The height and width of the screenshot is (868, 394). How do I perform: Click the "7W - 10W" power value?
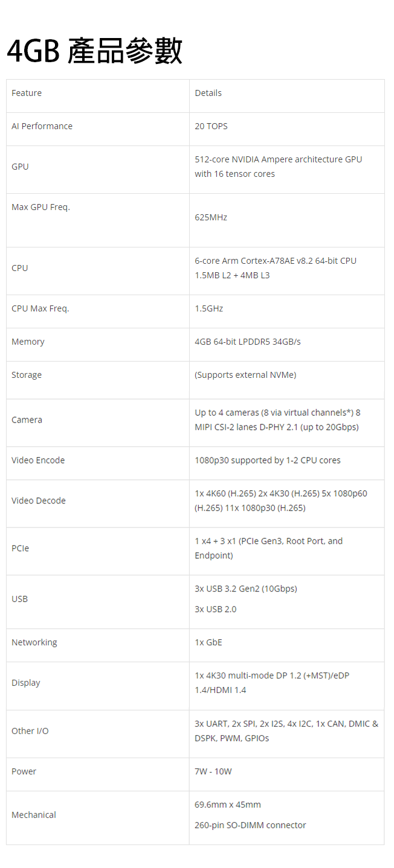click(213, 771)
